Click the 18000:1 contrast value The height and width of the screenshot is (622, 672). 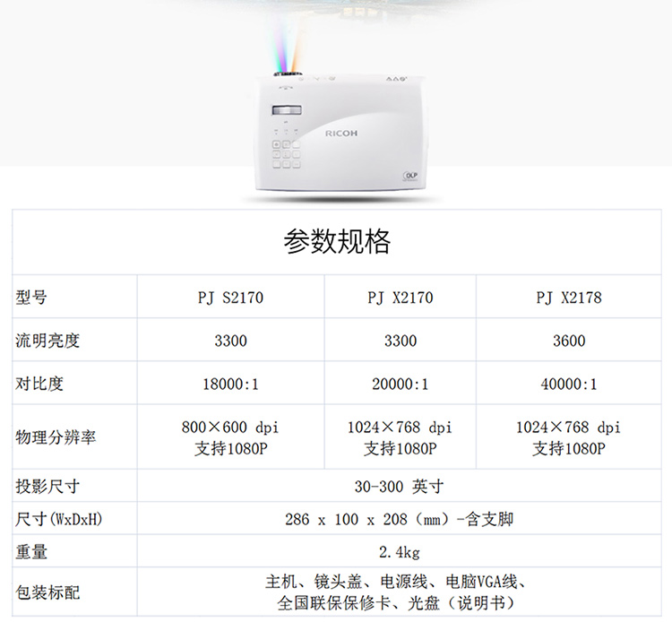pos(230,384)
